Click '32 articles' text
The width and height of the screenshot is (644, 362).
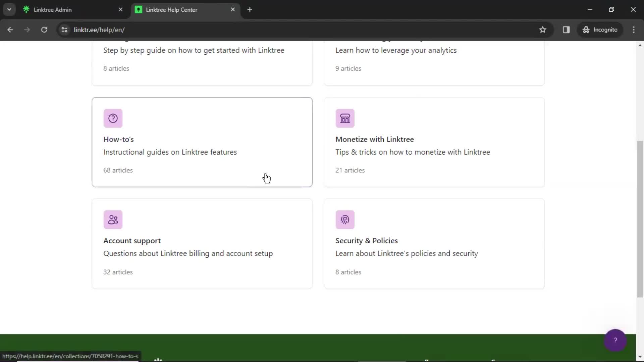(x=118, y=272)
